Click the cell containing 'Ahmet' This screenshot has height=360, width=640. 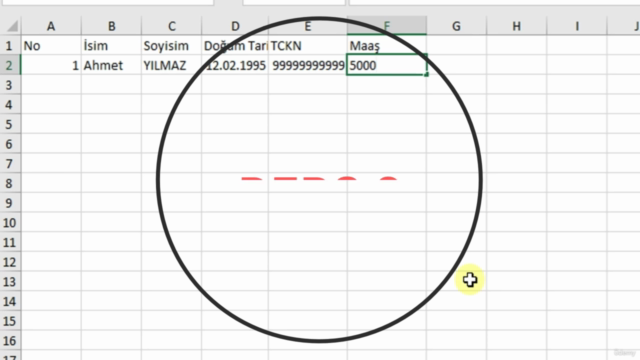coord(111,65)
